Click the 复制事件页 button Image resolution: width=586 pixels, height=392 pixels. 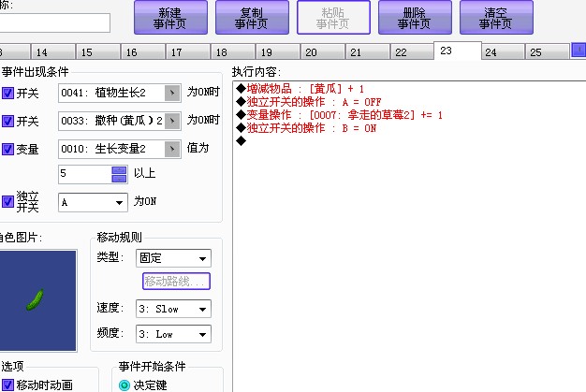tap(252, 18)
